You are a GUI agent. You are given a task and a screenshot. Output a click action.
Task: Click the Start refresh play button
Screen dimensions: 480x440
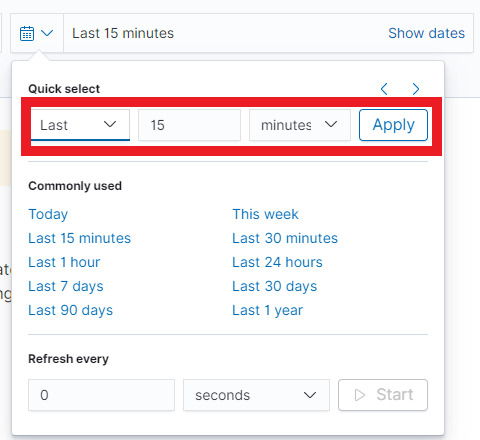coord(383,395)
